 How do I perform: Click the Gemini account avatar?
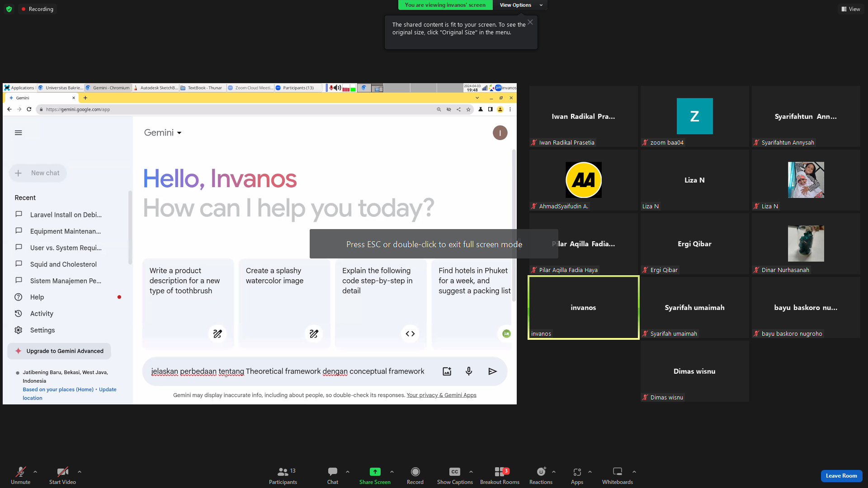500,133
